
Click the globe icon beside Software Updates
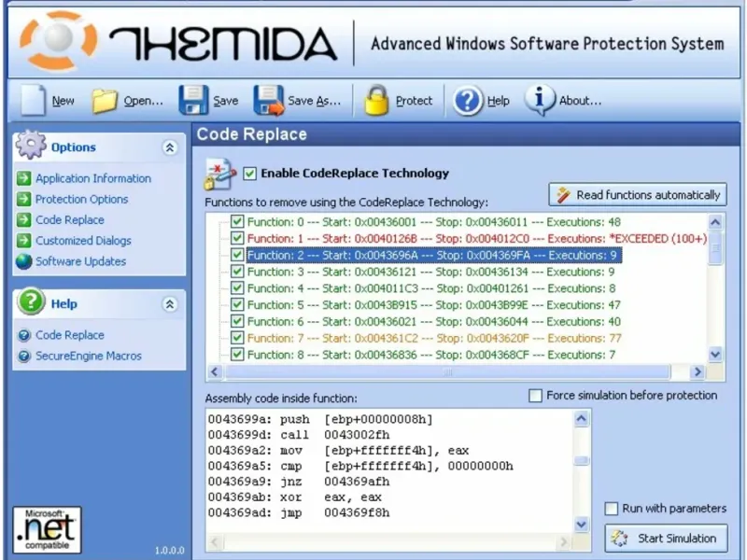pyautogui.click(x=24, y=261)
